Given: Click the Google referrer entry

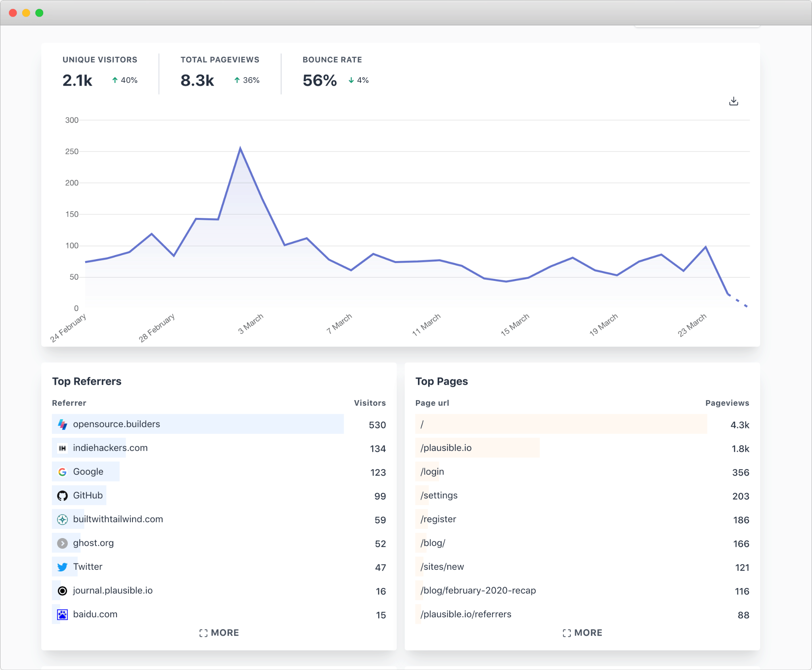Looking at the screenshot, I should click(x=87, y=471).
